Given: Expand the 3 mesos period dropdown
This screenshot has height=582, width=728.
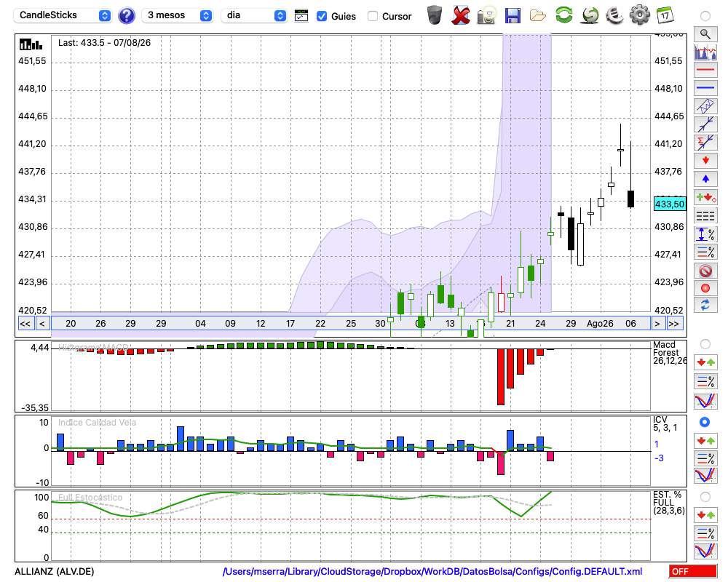Looking at the screenshot, I should pos(177,15).
